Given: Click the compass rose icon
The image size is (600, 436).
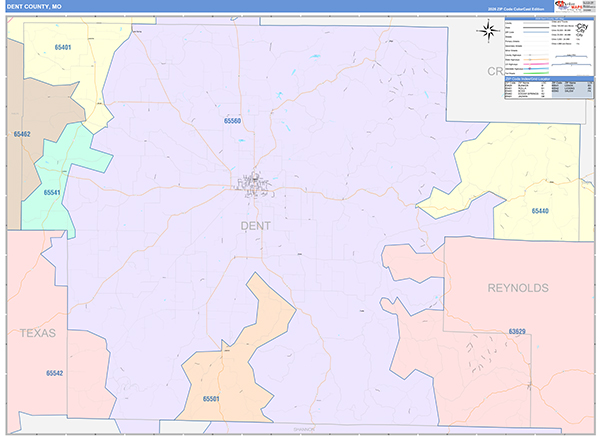Looking at the screenshot, I should click(488, 31).
